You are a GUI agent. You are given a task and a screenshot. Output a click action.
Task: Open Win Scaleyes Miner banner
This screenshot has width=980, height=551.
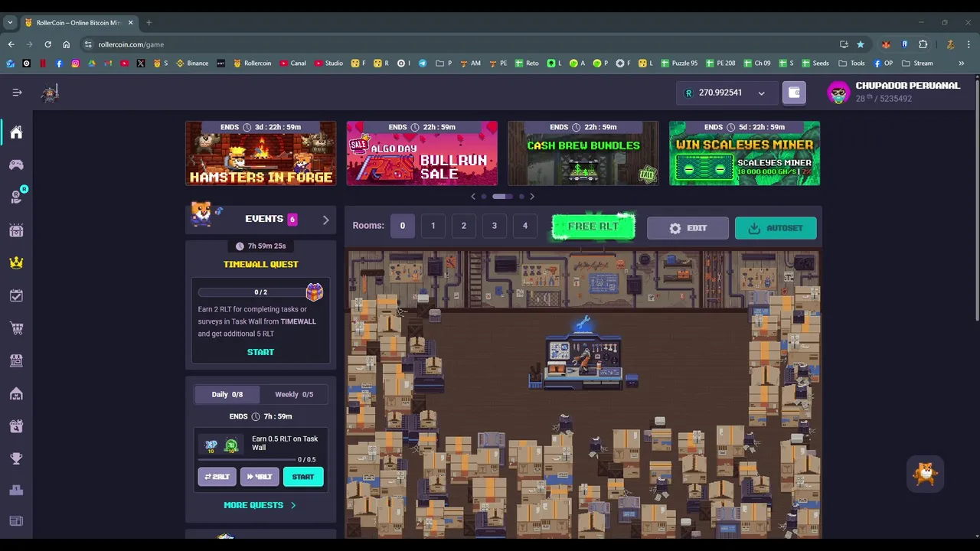[x=744, y=153]
